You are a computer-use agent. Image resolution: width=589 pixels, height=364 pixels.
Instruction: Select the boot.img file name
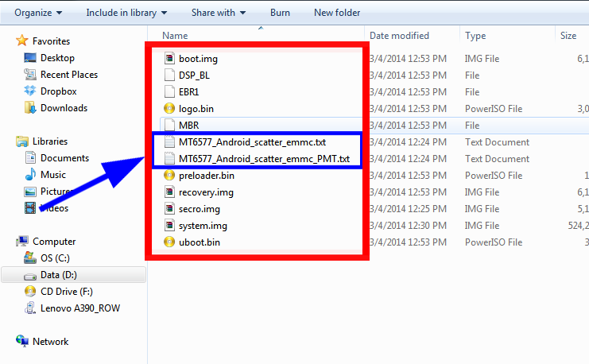[x=199, y=59]
